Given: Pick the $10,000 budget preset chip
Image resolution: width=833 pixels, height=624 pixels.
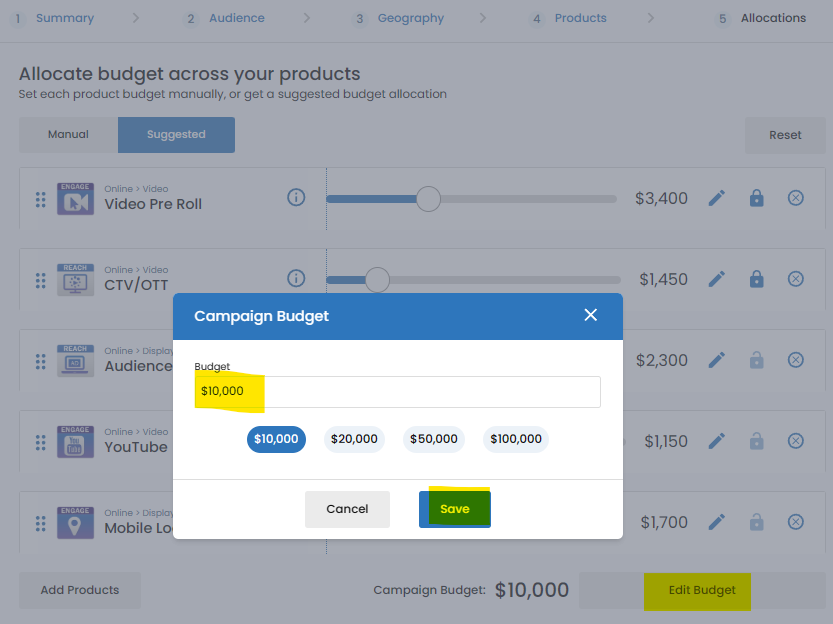Looking at the screenshot, I should 276,439.
